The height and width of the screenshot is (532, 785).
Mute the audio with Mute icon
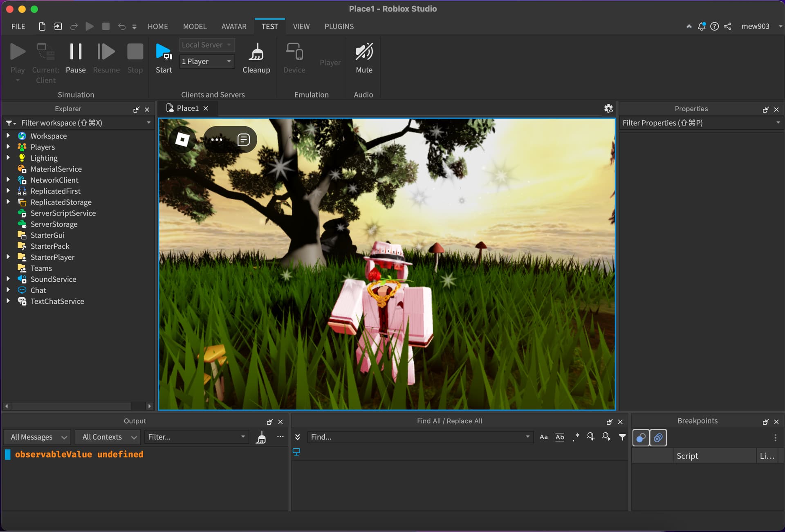point(364,53)
